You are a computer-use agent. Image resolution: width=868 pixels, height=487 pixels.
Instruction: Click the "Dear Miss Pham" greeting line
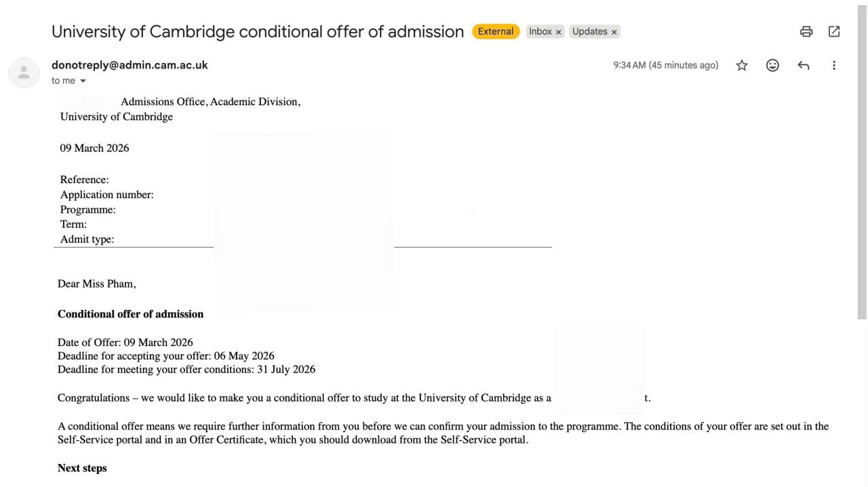96,284
